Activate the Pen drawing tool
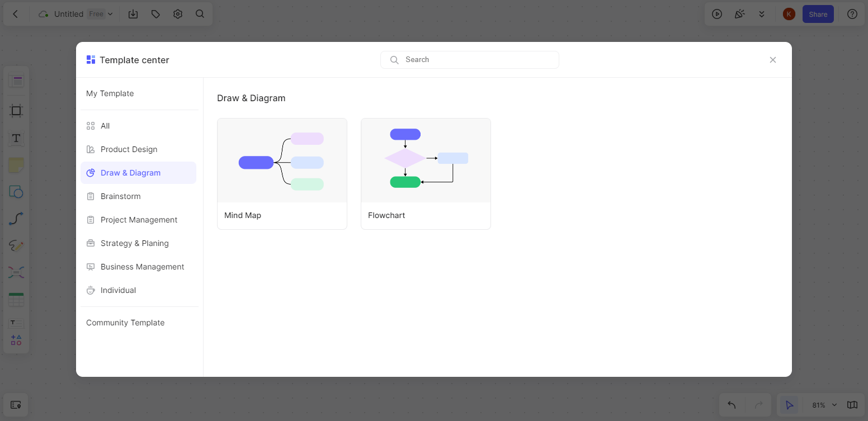Image resolution: width=868 pixels, height=421 pixels. pyautogui.click(x=16, y=245)
